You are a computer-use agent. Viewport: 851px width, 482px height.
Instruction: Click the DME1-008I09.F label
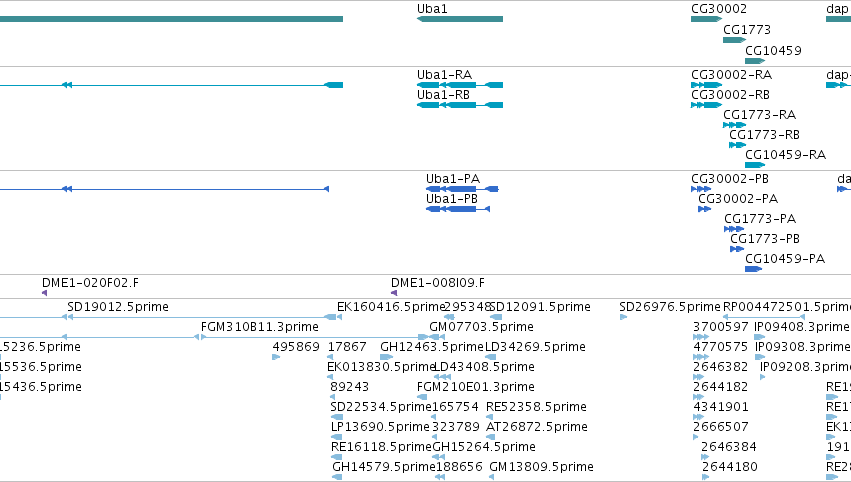coord(437,283)
